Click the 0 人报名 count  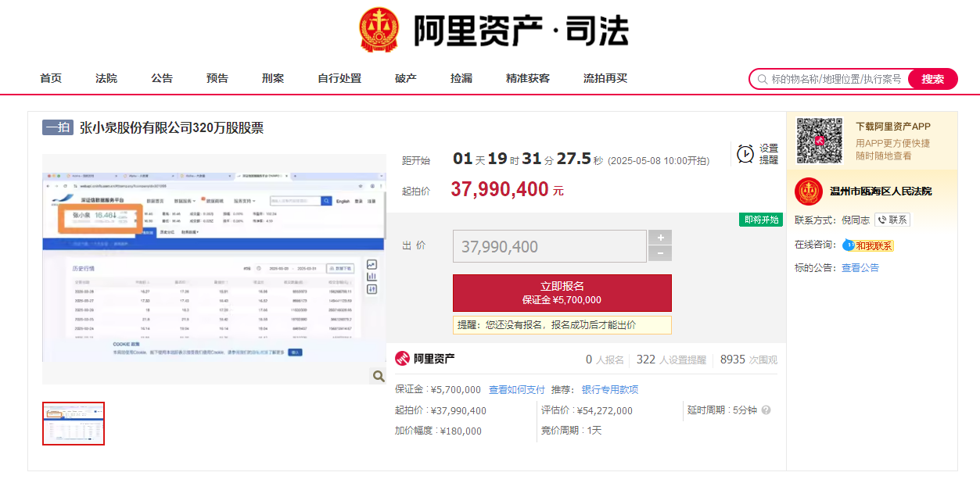(605, 360)
